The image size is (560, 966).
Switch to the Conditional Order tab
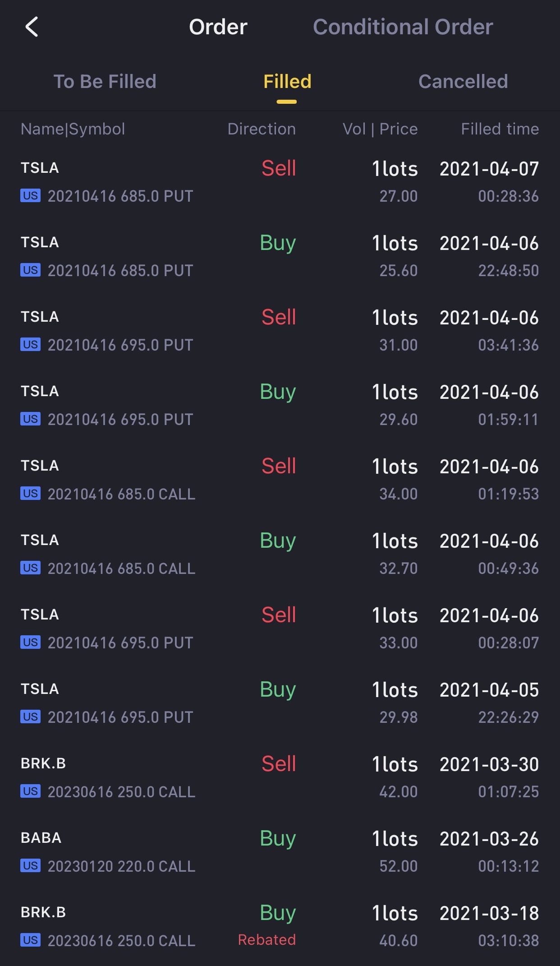click(x=403, y=27)
